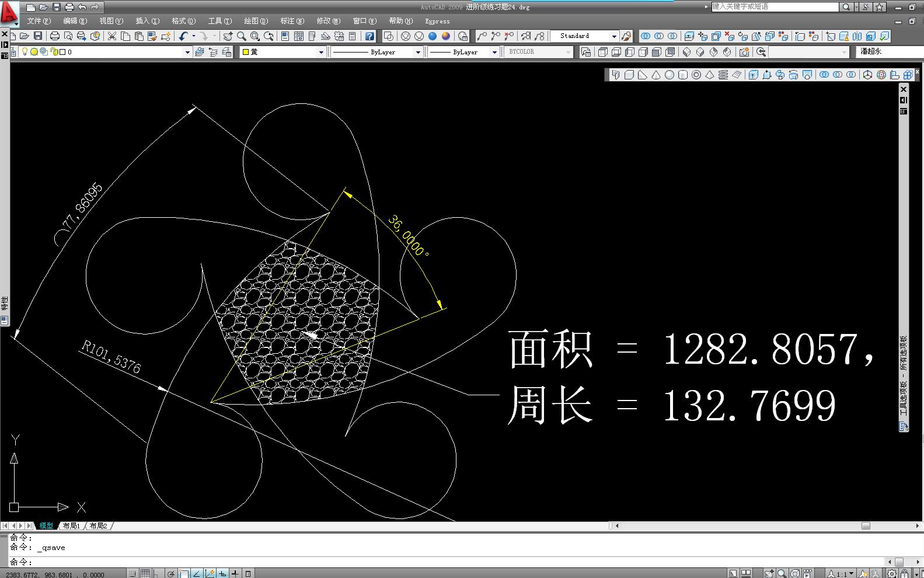
Task: Click the Extrude tool in modeling toolbar
Action: [754, 75]
